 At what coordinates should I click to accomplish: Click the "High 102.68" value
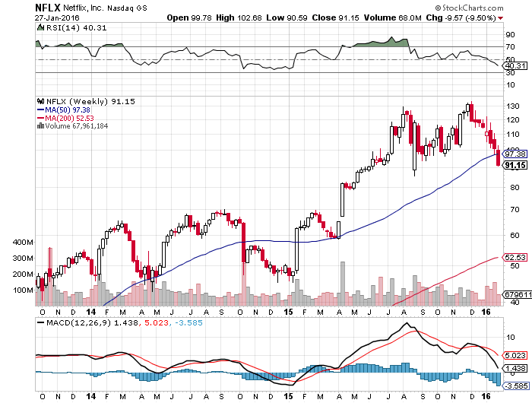pos(239,17)
